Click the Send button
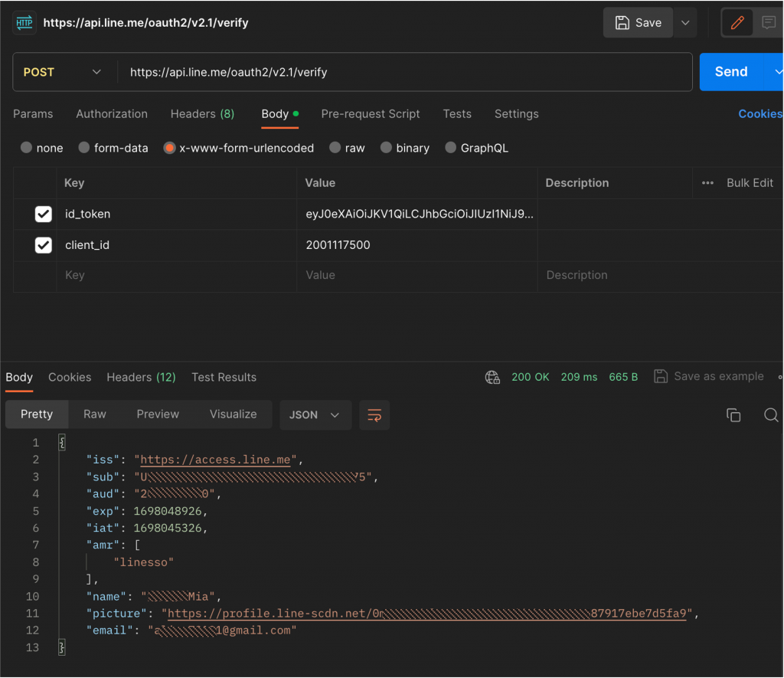Viewport: 784px width, 678px height. pos(731,72)
